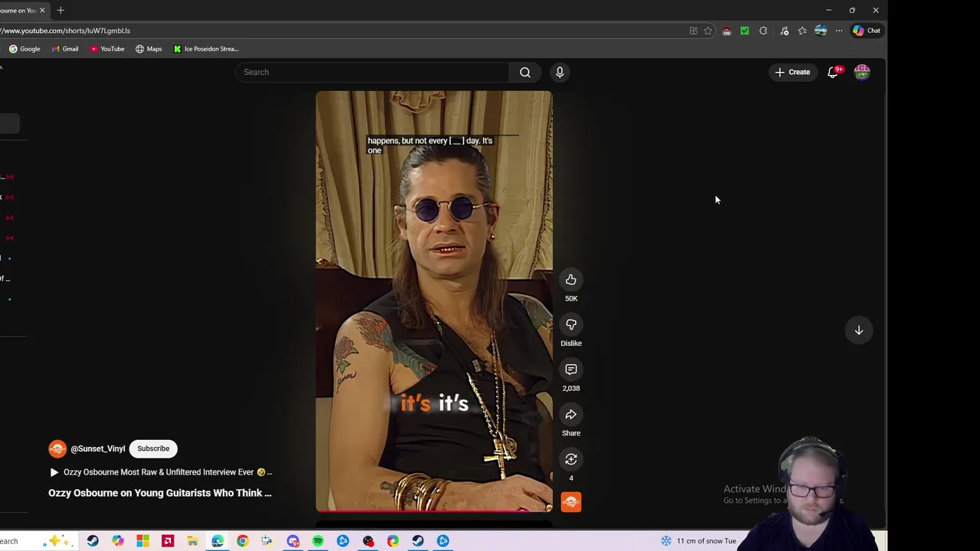
Task: Open the Extensions puzzle menu
Action: [x=763, y=31]
